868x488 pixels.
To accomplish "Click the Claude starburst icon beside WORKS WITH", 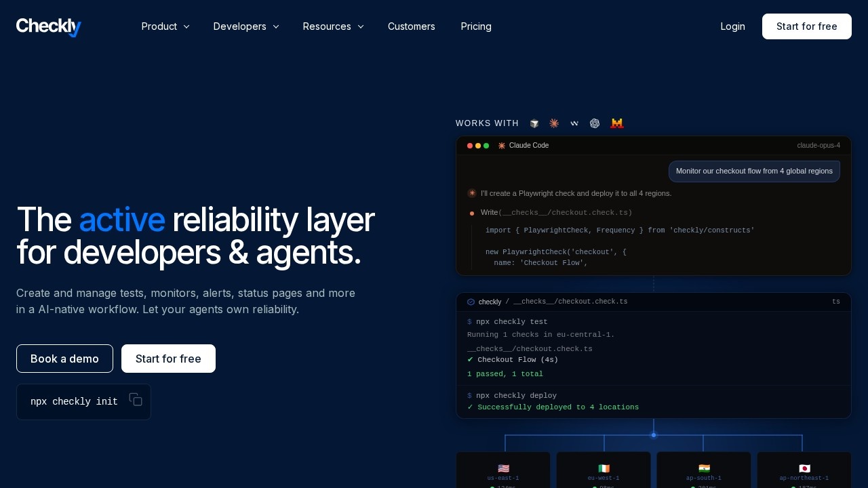I will tap(554, 123).
